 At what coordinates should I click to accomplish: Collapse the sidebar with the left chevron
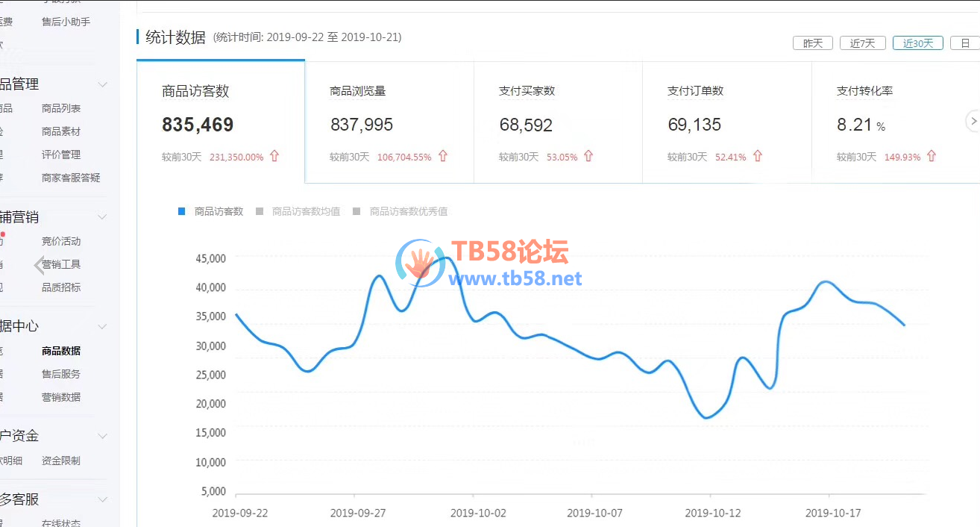(x=40, y=265)
